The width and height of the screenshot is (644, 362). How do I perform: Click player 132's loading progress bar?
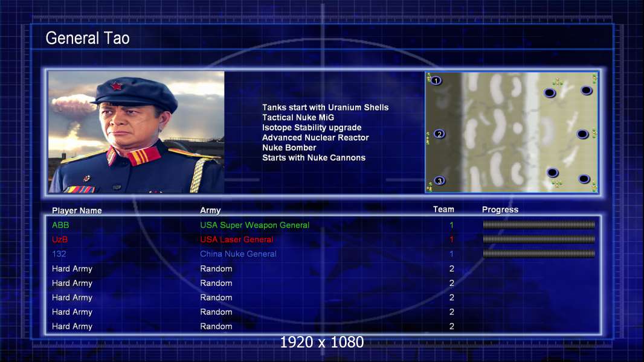[x=539, y=254]
